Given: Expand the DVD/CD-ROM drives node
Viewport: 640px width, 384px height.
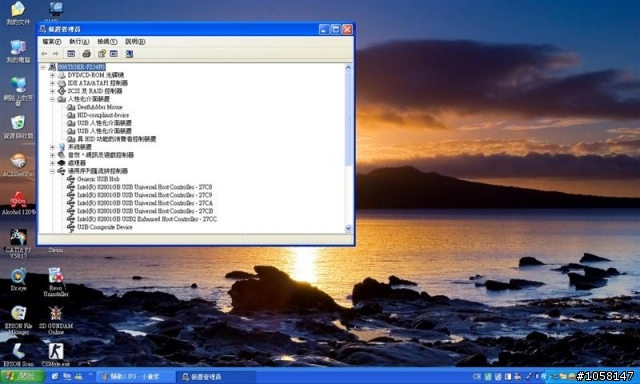Looking at the screenshot, I should pos(52,75).
